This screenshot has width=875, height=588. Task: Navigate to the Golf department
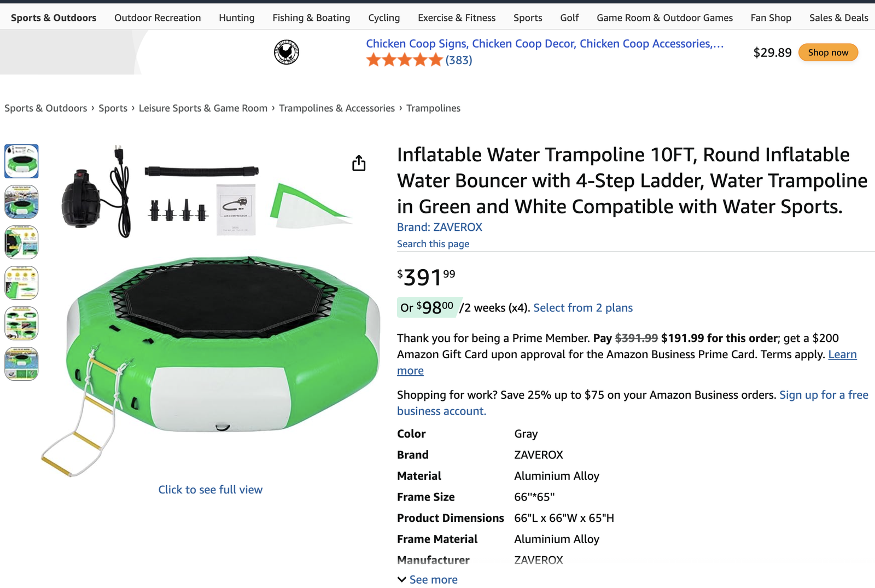pyautogui.click(x=569, y=18)
